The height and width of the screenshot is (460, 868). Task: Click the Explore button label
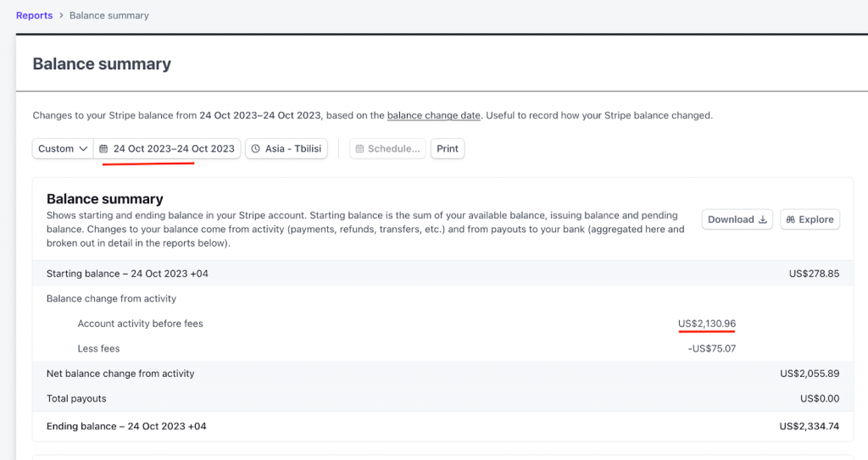click(815, 219)
